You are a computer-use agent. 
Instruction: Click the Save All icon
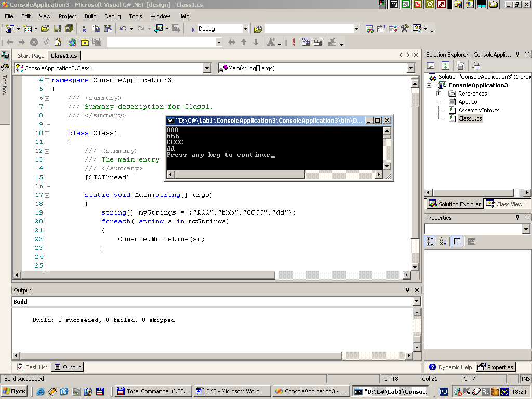pos(69,29)
